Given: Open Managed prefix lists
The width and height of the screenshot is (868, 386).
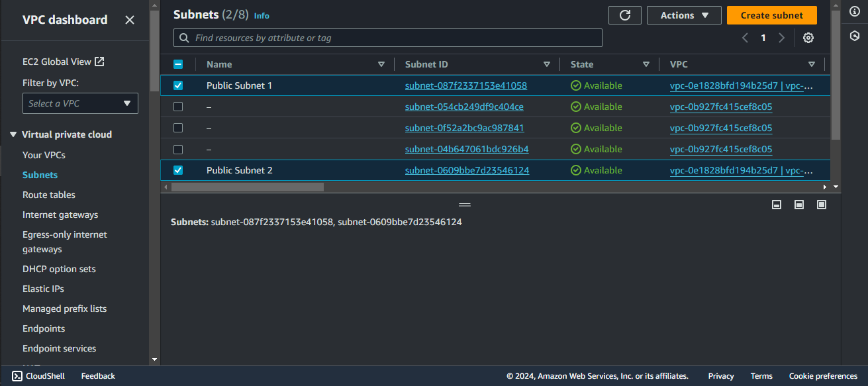Looking at the screenshot, I should tap(64, 309).
